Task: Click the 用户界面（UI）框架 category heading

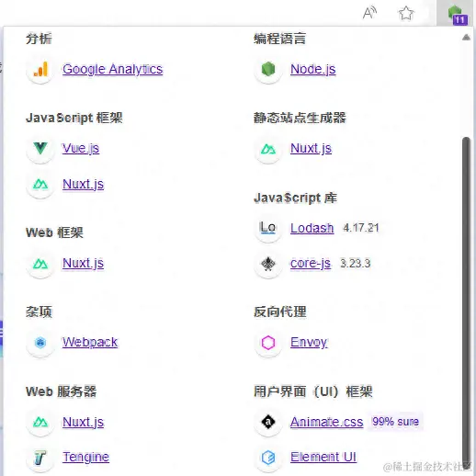Action: click(312, 391)
